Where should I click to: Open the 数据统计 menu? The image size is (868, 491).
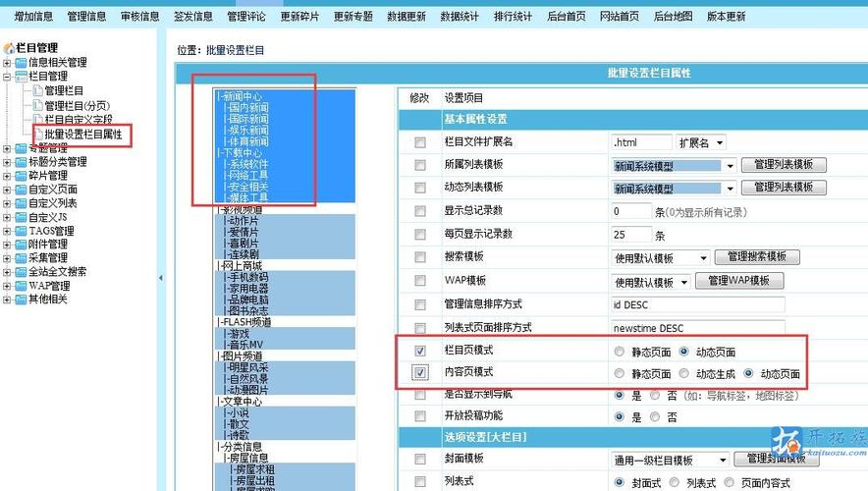(x=460, y=17)
